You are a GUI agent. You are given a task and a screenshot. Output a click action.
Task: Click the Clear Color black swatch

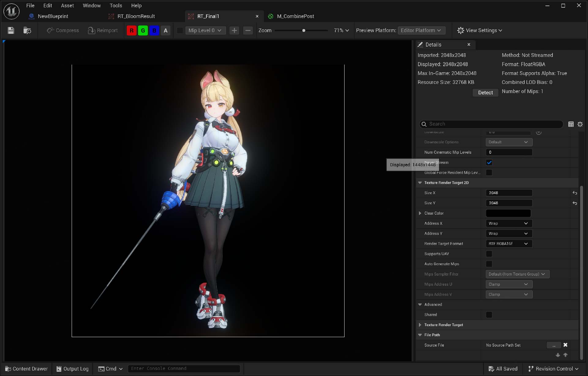[508, 213]
